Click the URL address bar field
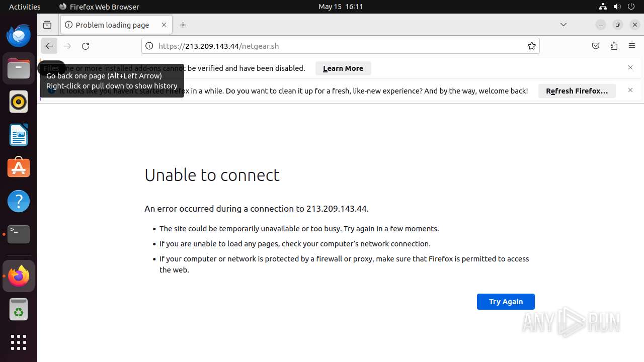This screenshot has height=362, width=644. tap(337, 46)
